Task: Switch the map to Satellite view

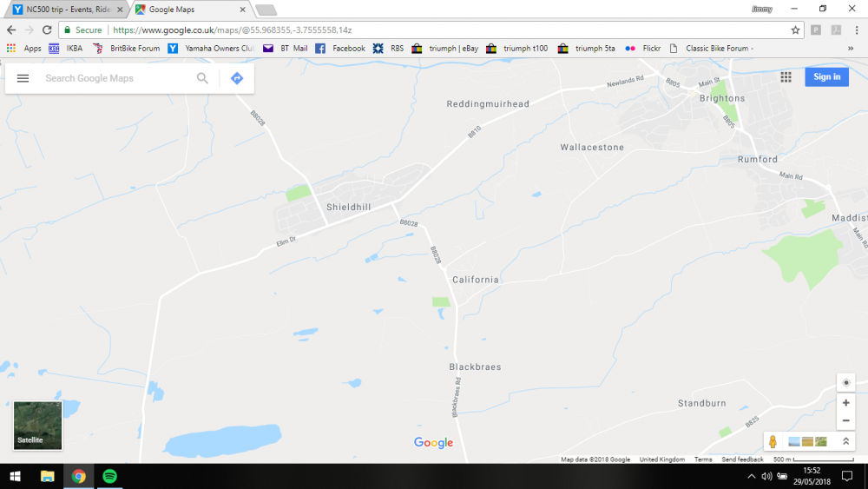Action: point(37,426)
